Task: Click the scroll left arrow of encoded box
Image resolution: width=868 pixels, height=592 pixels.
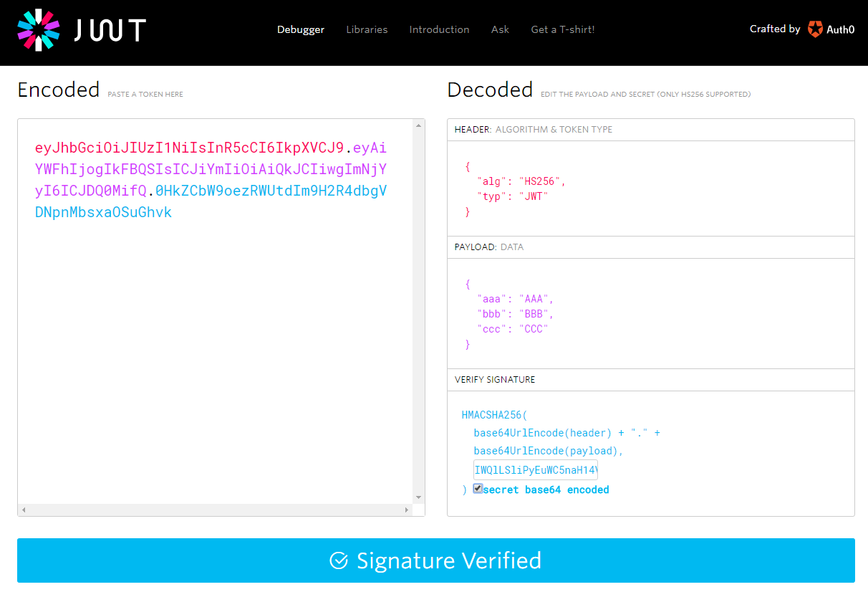Action: click(24, 510)
